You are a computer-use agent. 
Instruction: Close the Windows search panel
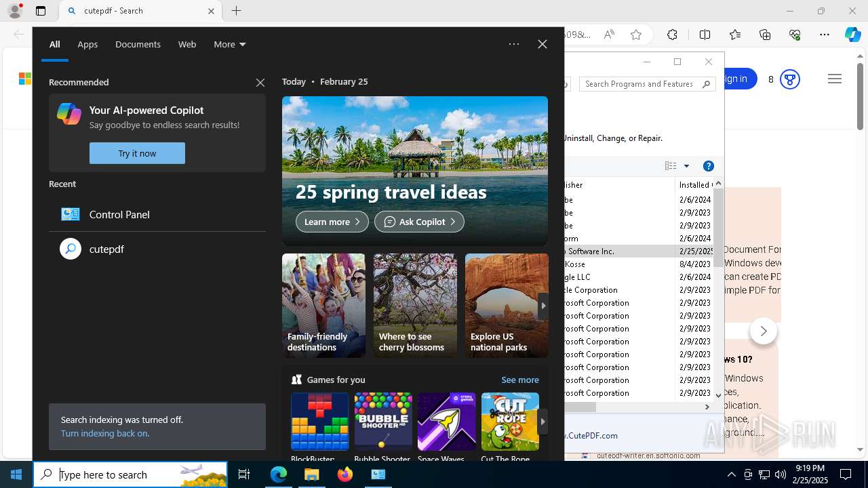point(542,44)
